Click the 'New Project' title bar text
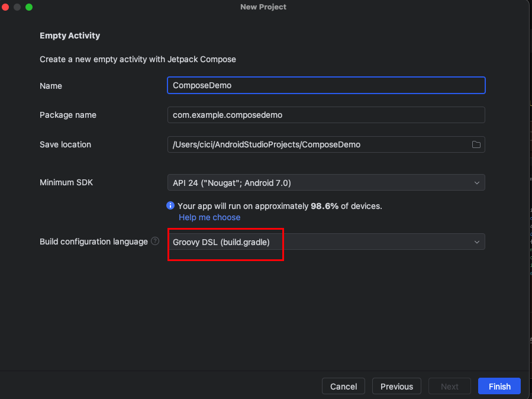The height and width of the screenshot is (399, 532). 263,7
